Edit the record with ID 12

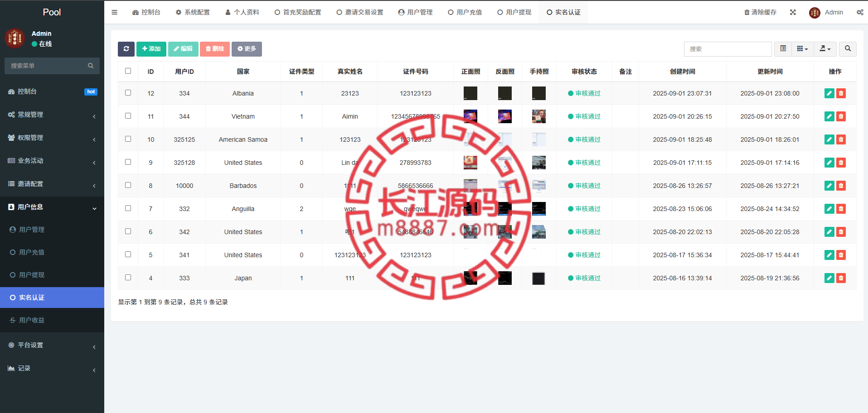[829, 93]
